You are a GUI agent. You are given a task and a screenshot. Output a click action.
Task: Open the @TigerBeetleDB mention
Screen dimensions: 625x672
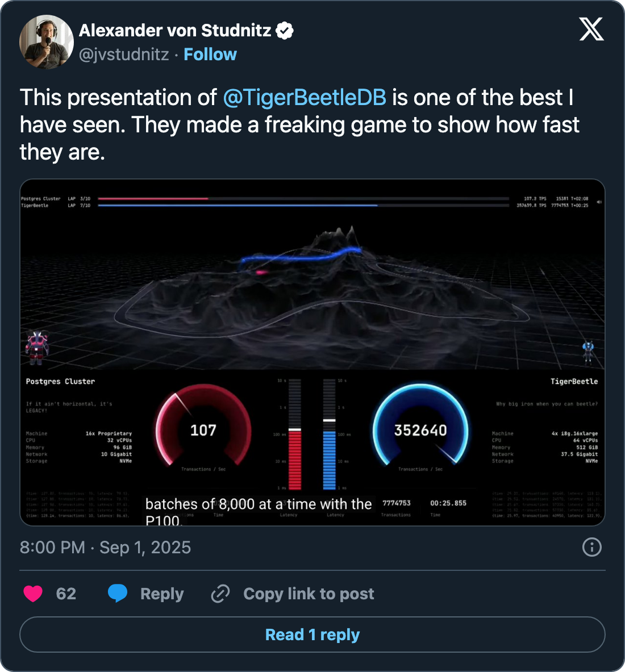pos(305,98)
